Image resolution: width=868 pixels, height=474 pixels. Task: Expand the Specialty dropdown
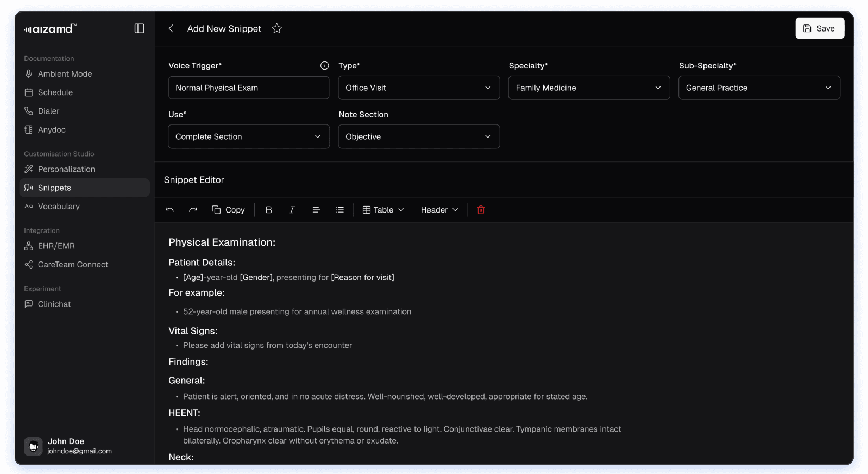click(x=588, y=88)
